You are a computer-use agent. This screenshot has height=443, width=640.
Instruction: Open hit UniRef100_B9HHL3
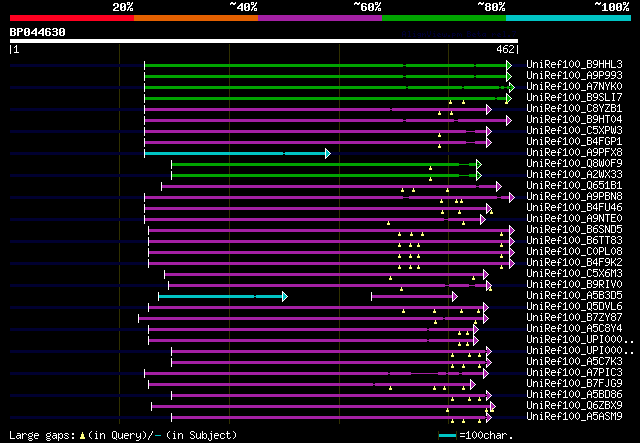click(574, 65)
